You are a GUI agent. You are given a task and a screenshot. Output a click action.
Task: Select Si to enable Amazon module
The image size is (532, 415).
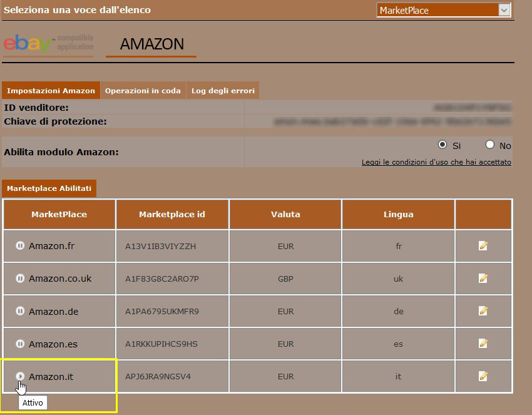(x=442, y=145)
